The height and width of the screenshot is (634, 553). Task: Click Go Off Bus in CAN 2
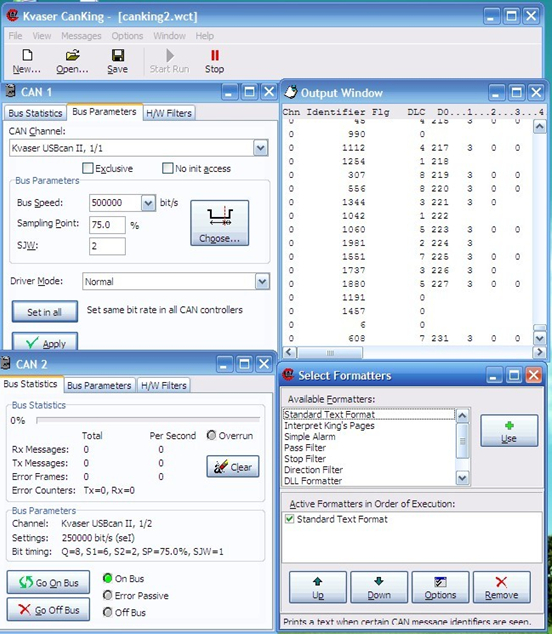(49, 609)
